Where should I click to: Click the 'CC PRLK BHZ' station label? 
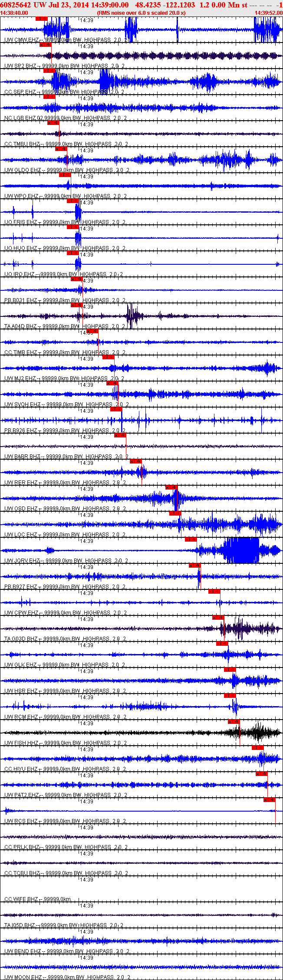tap(22, 847)
